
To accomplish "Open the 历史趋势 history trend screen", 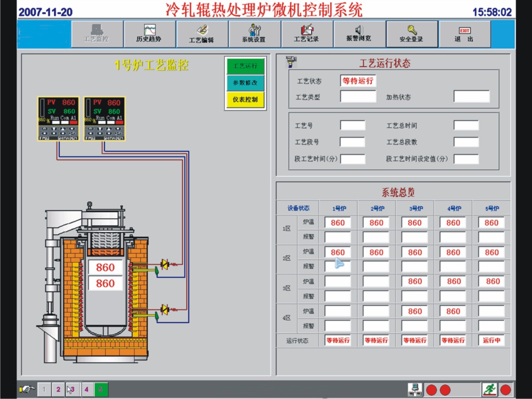I will [149, 34].
